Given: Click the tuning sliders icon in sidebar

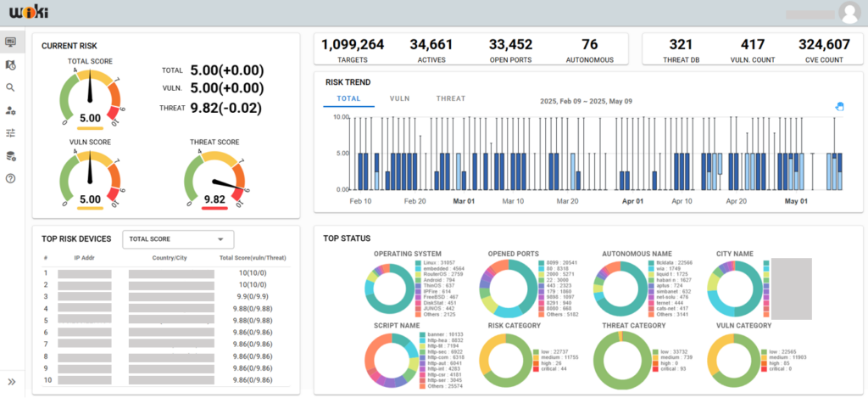Looking at the screenshot, I should 11,133.
